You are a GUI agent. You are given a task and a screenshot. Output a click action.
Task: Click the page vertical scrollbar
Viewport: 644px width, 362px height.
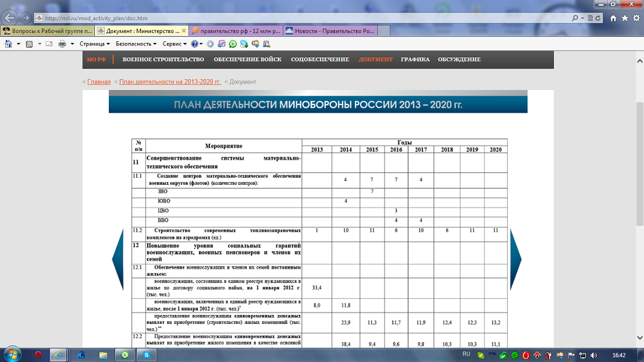click(639, 174)
